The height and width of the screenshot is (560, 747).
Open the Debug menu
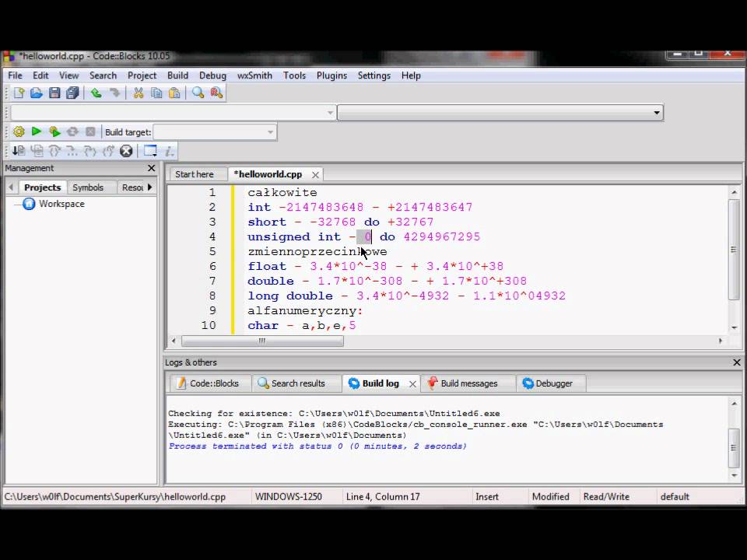[212, 75]
